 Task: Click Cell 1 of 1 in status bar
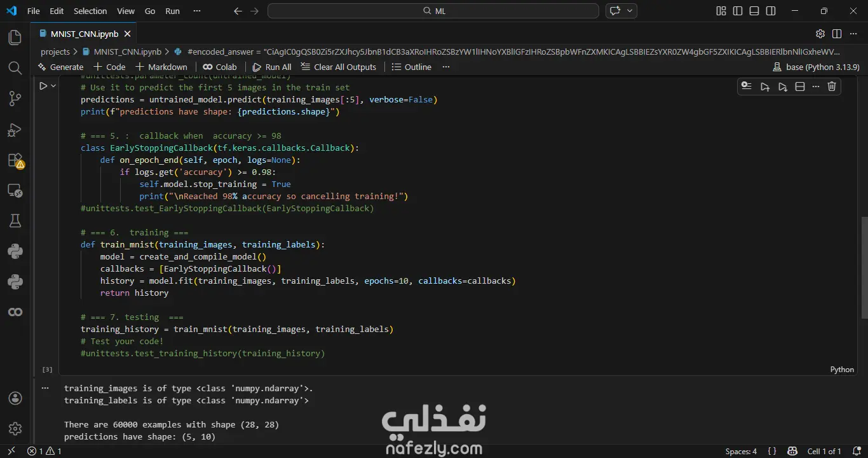coord(824,451)
